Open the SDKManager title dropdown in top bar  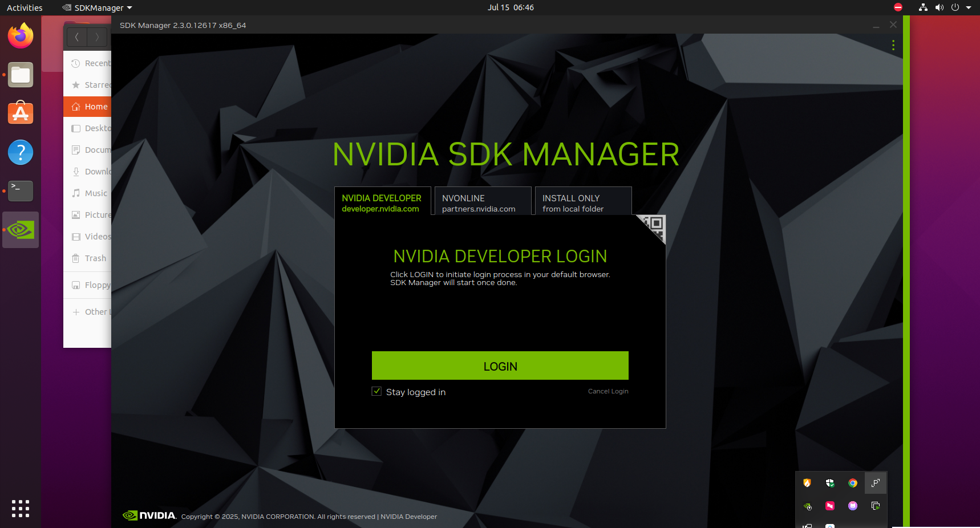point(97,7)
